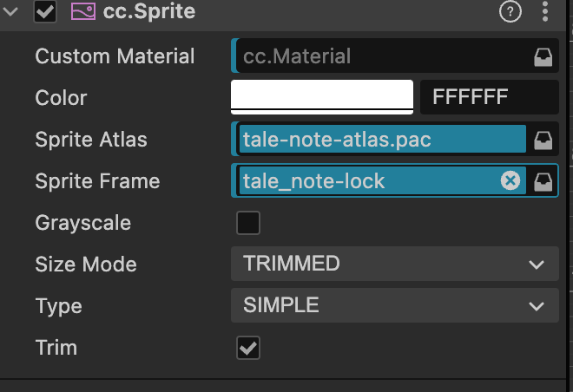
Task: Select the tale_note-lock frame reference
Action: [365, 181]
